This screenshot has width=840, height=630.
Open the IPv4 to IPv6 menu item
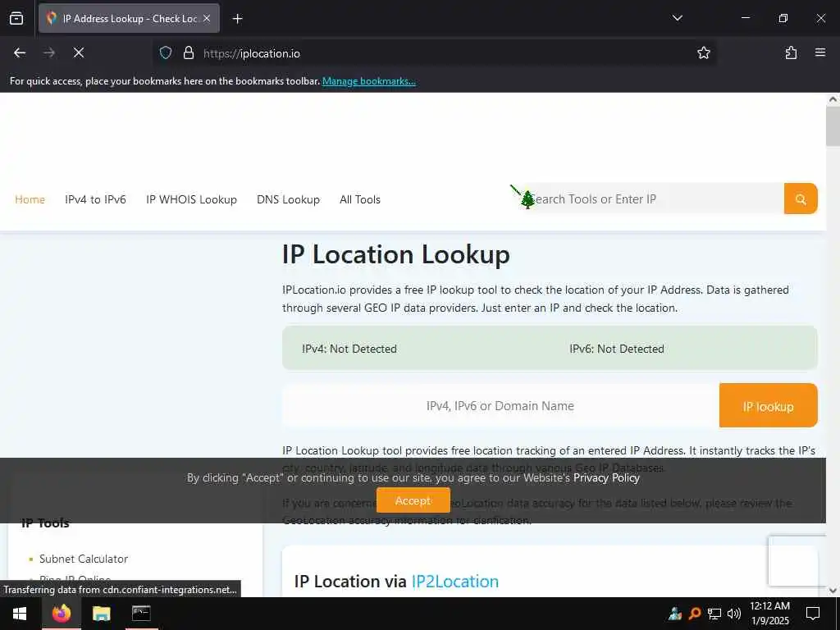pyautogui.click(x=95, y=199)
